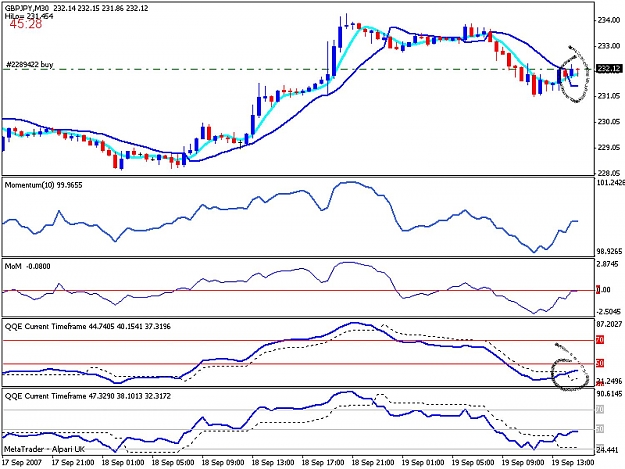Click the 21.2496 QQE scale value

coord(609,381)
